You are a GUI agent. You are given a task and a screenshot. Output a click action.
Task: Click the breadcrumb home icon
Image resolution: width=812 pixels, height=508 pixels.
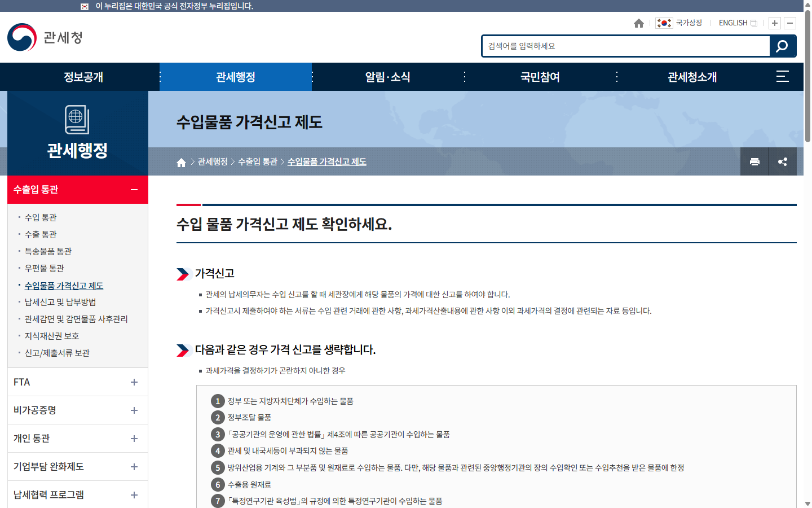(x=181, y=163)
